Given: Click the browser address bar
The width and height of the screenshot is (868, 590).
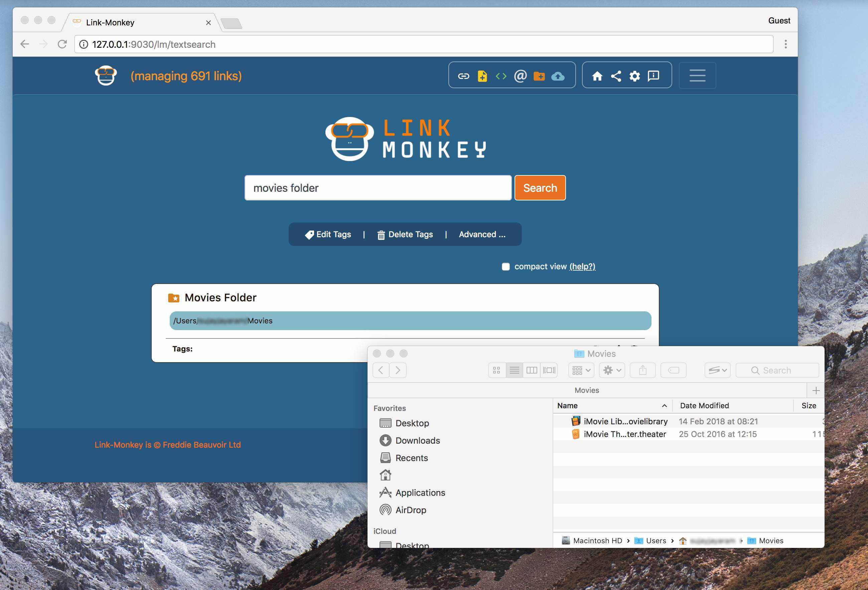Looking at the screenshot, I should pos(424,44).
